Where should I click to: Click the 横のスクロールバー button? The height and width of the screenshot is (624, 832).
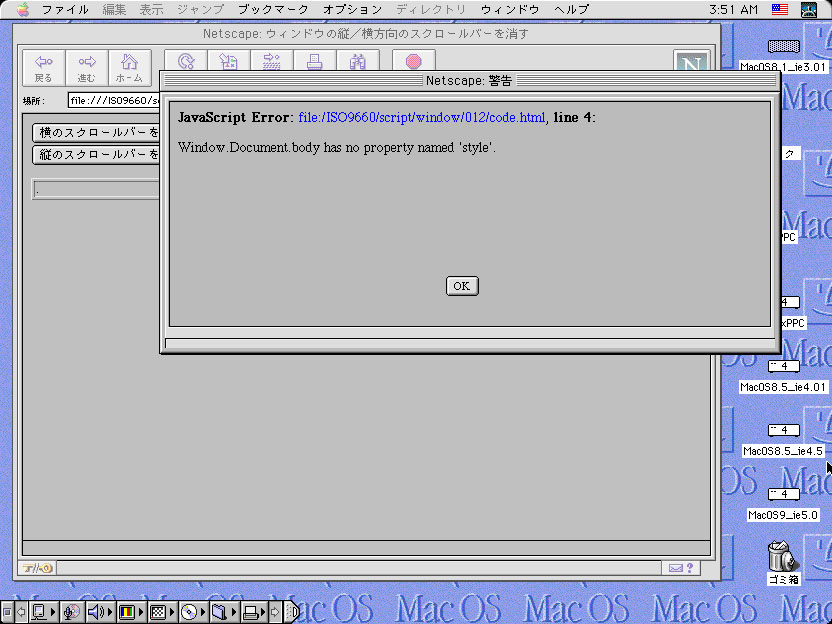pyautogui.click(x=96, y=133)
